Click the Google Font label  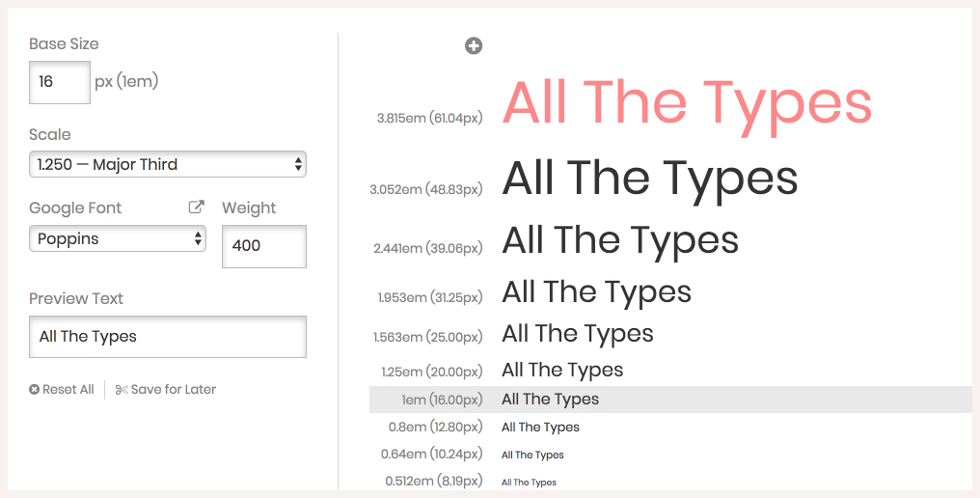coord(75,208)
